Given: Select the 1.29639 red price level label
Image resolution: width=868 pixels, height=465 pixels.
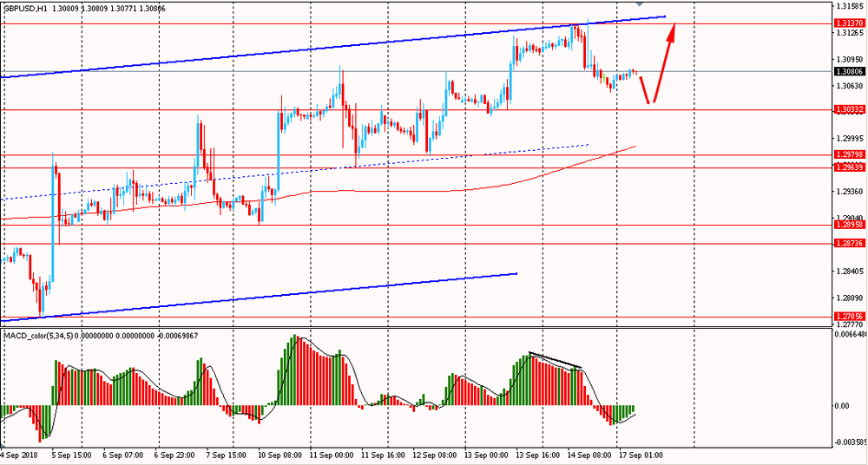Looking at the screenshot, I should (x=848, y=167).
